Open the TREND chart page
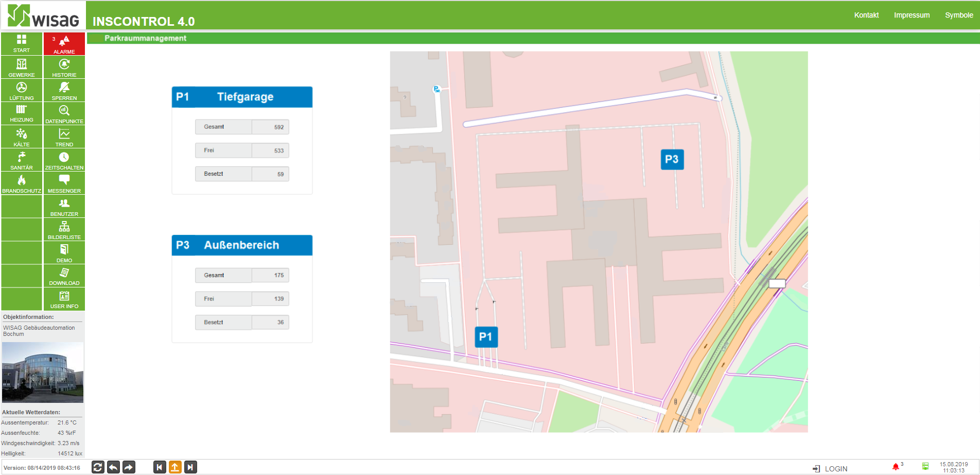The image size is (980, 475). pyautogui.click(x=64, y=137)
